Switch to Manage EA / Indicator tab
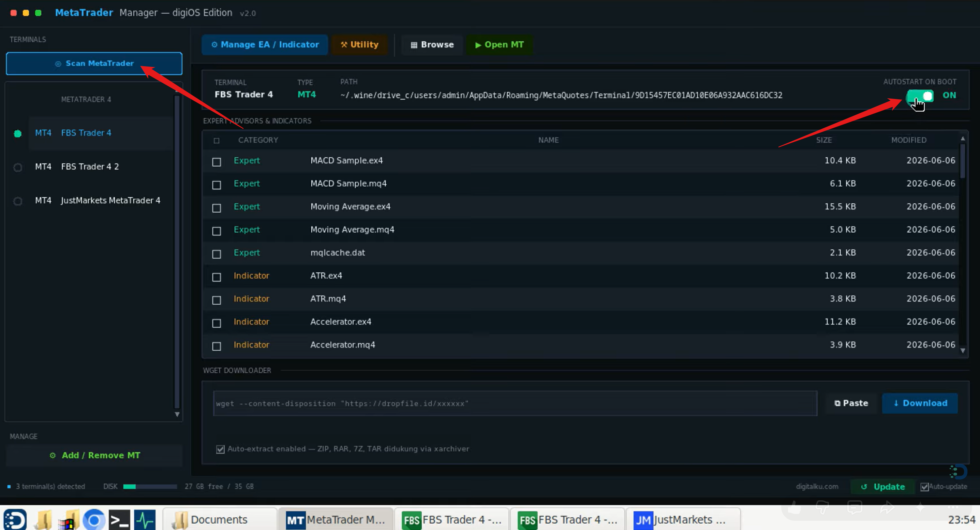 [265, 45]
